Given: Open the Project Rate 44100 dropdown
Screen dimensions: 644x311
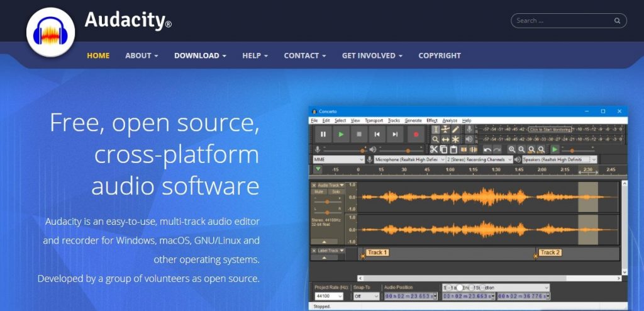Looking at the screenshot, I should click(x=329, y=296).
